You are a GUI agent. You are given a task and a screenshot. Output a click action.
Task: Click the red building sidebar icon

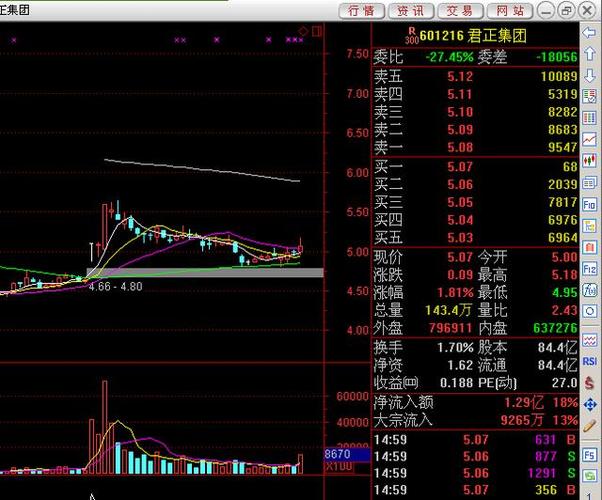click(x=589, y=247)
